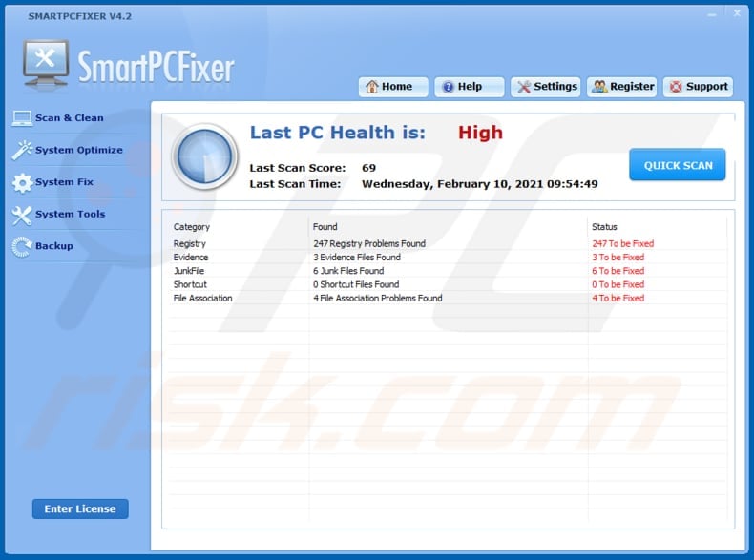This screenshot has width=754, height=560.
Task: Click '247 Registry Problems Found' text
Action: click(369, 243)
